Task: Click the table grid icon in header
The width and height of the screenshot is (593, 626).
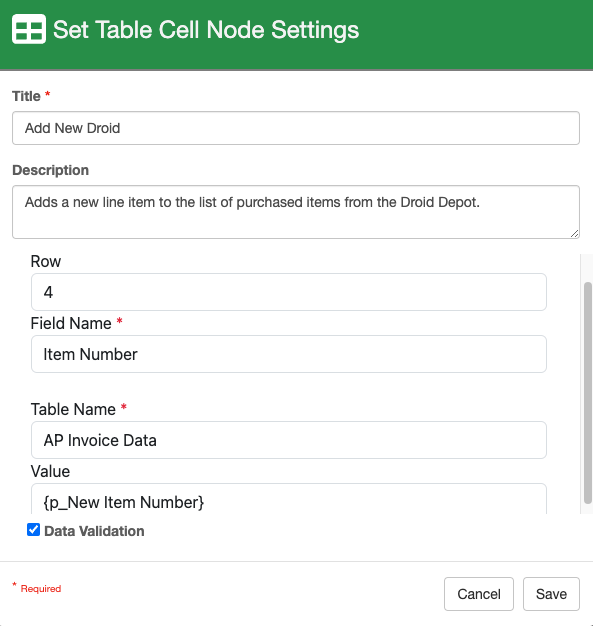Action: tap(29, 29)
